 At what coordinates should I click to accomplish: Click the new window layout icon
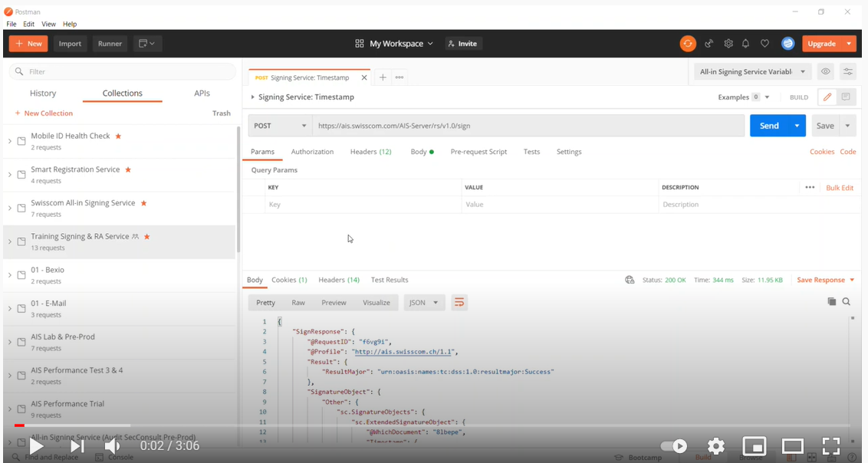click(x=147, y=44)
